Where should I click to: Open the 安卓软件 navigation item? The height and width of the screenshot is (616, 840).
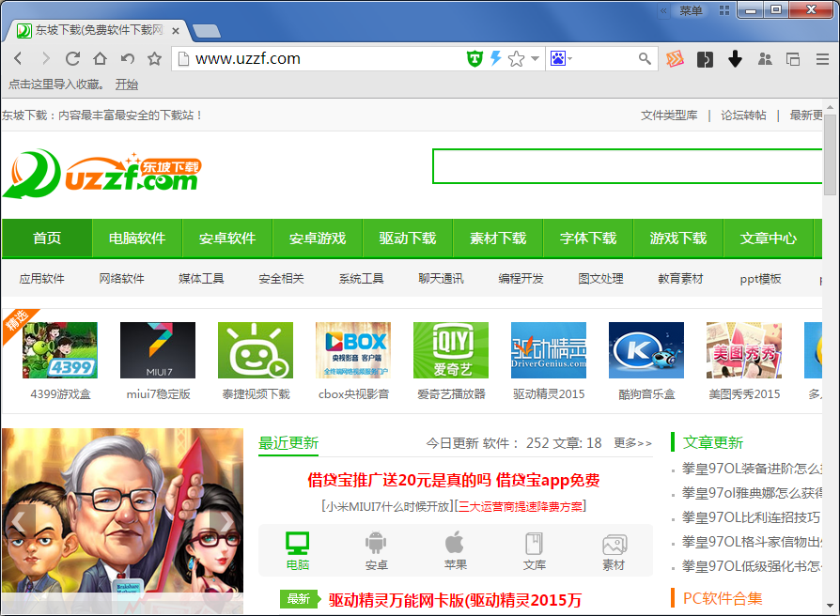227,239
